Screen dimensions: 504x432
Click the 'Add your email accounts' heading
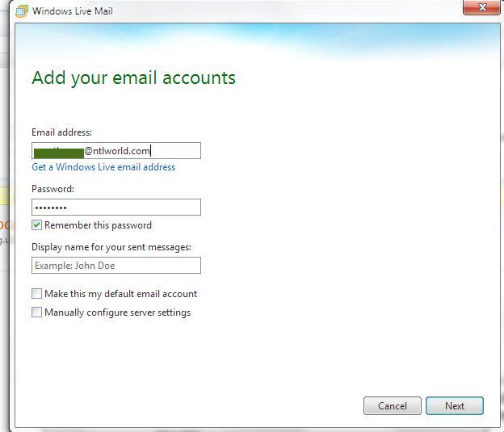coord(134,78)
